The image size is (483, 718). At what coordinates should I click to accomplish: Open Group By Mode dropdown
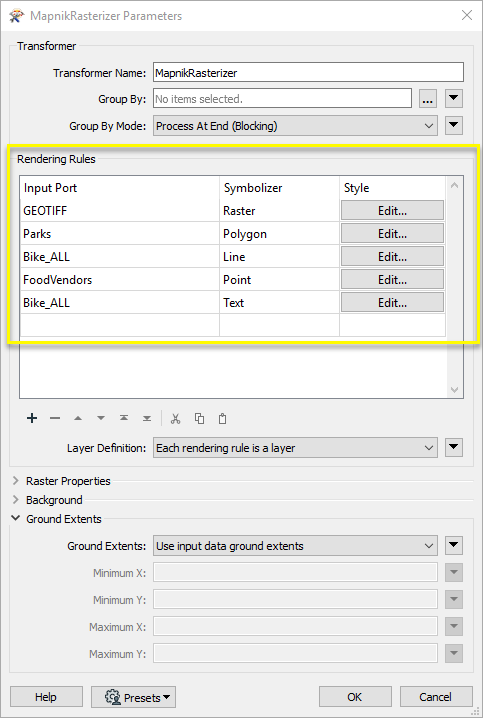pyautogui.click(x=295, y=126)
